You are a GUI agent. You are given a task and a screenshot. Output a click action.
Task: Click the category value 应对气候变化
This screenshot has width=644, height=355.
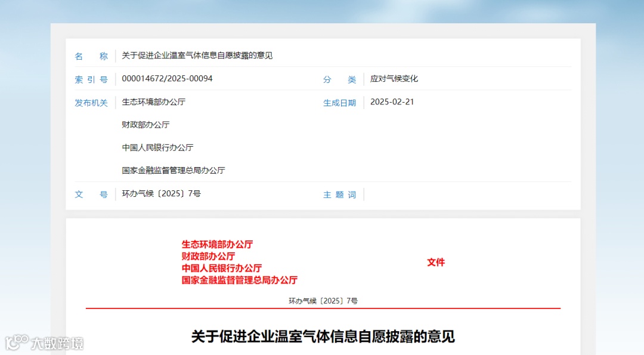(394, 79)
